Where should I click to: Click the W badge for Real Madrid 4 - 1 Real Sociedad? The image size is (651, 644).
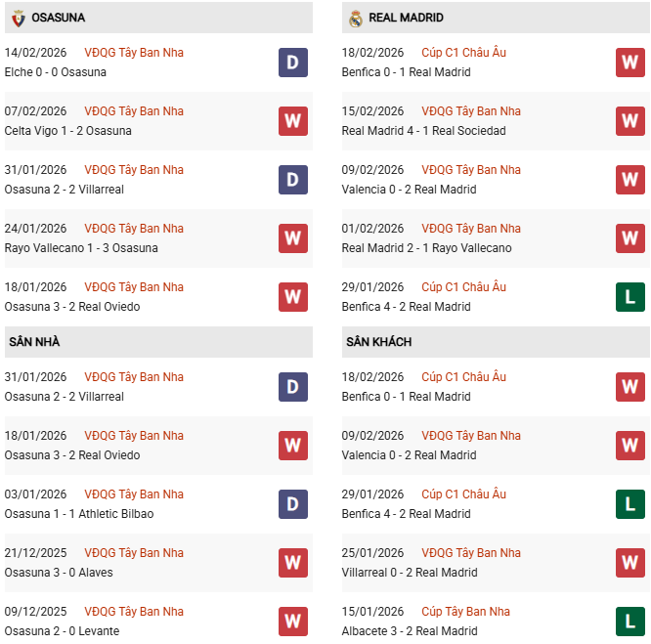(630, 121)
